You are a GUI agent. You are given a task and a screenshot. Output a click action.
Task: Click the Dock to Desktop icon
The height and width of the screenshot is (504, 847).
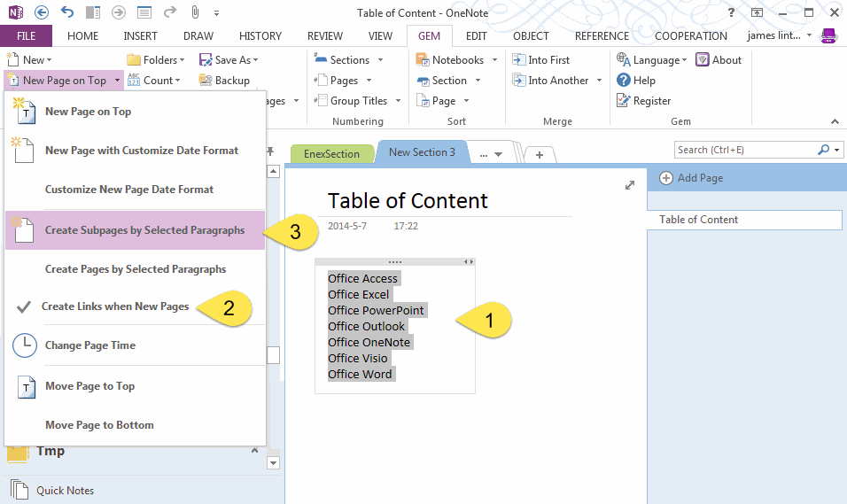click(93, 12)
